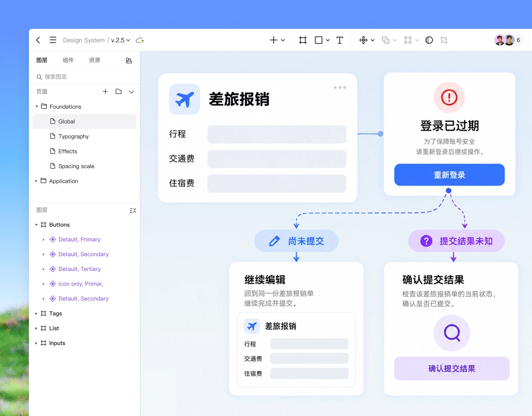Click the 尚未提交 pill button
This screenshot has height=416, width=532.
click(x=296, y=241)
